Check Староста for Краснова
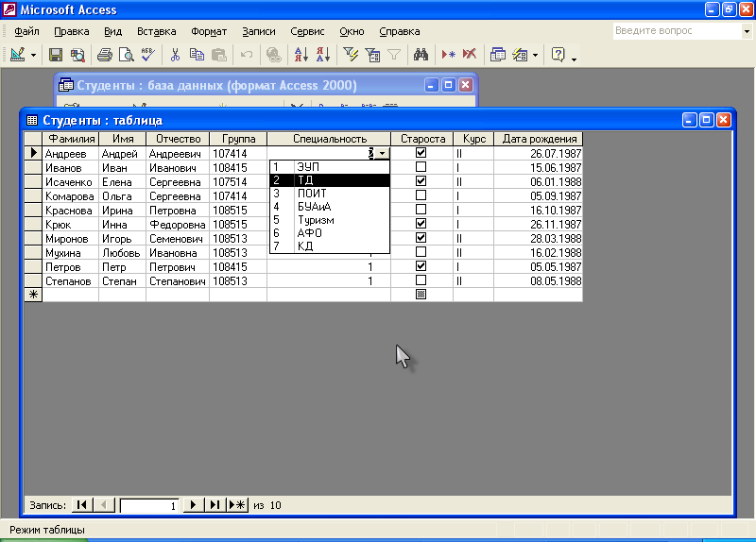756x542 pixels. tap(421, 209)
